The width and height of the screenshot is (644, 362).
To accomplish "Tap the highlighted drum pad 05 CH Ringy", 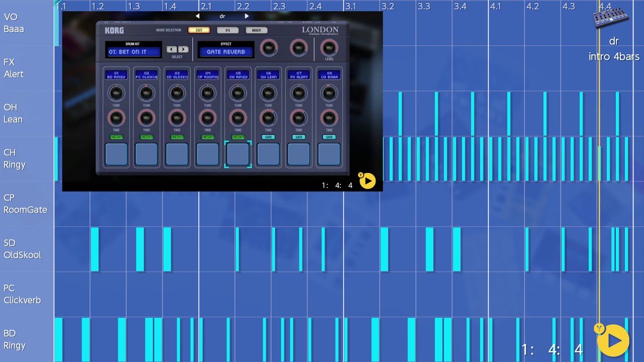I will (x=238, y=154).
